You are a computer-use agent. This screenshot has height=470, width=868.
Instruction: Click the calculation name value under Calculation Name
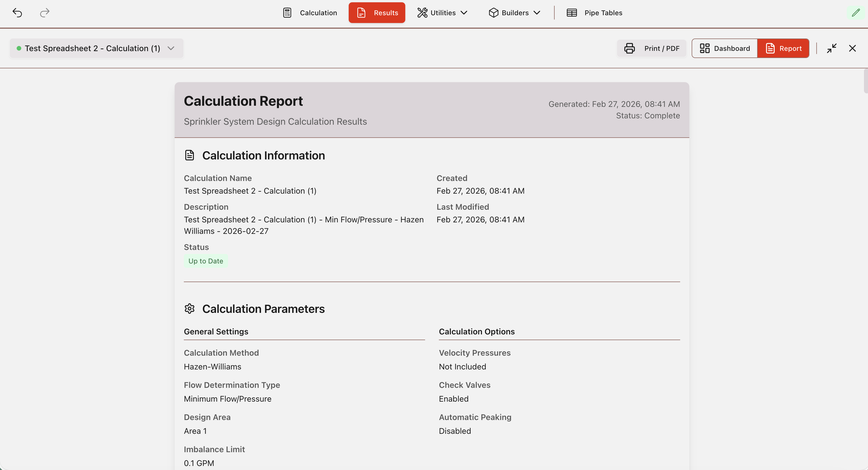250,191
